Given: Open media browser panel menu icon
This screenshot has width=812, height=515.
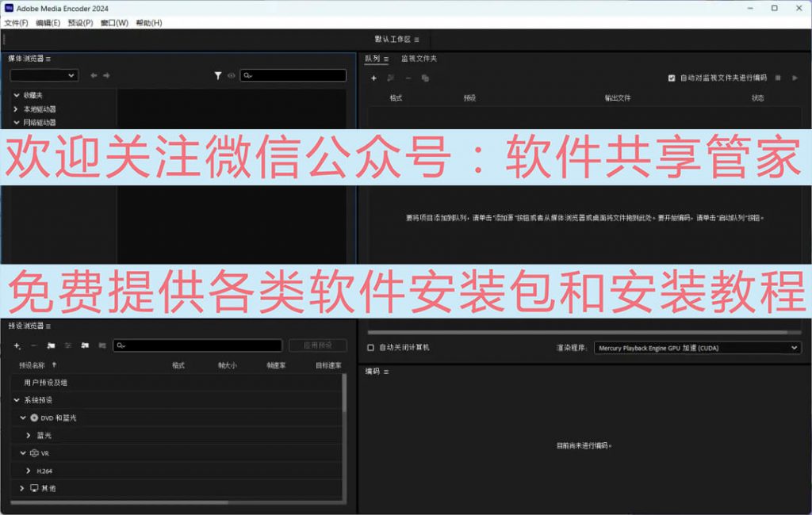Looking at the screenshot, I should click(x=48, y=59).
